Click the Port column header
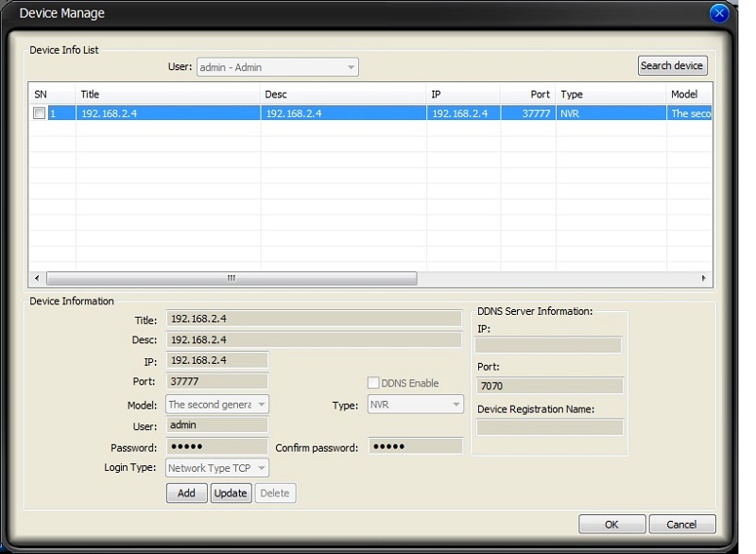 [x=528, y=94]
